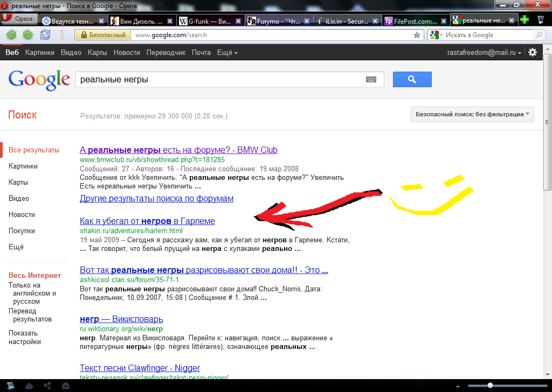
Task: Bookmark page with the star icon
Action: (x=417, y=35)
